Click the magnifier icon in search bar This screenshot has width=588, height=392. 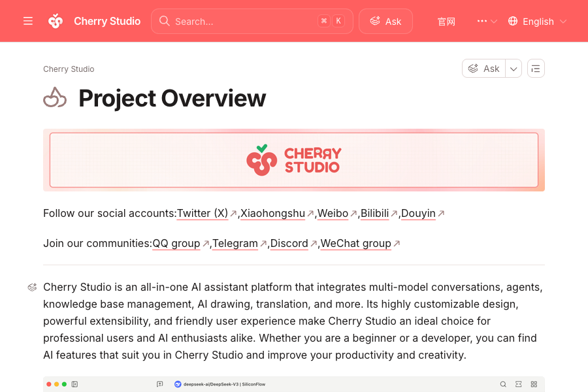click(164, 21)
